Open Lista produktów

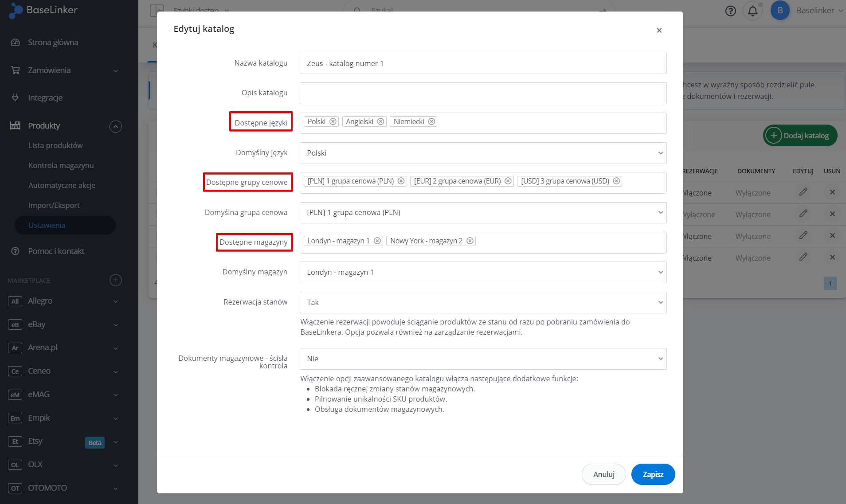pos(55,145)
